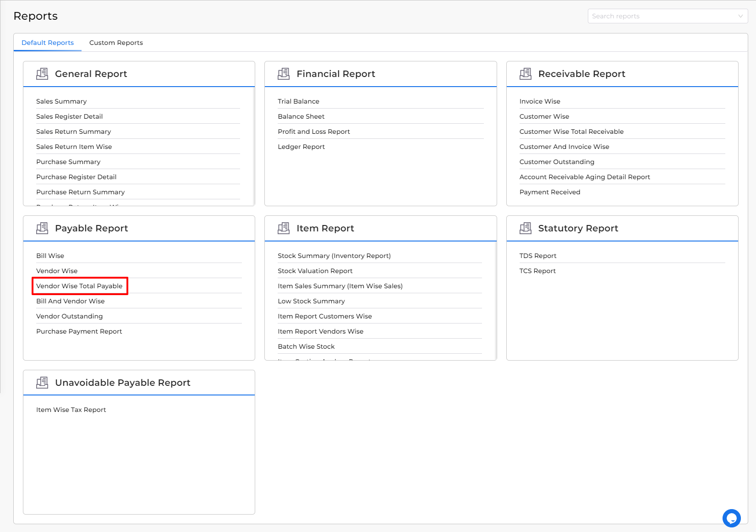Expand the Search reports dropdown arrow
This screenshot has height=532, width=756.
click(x=740, y=16)
